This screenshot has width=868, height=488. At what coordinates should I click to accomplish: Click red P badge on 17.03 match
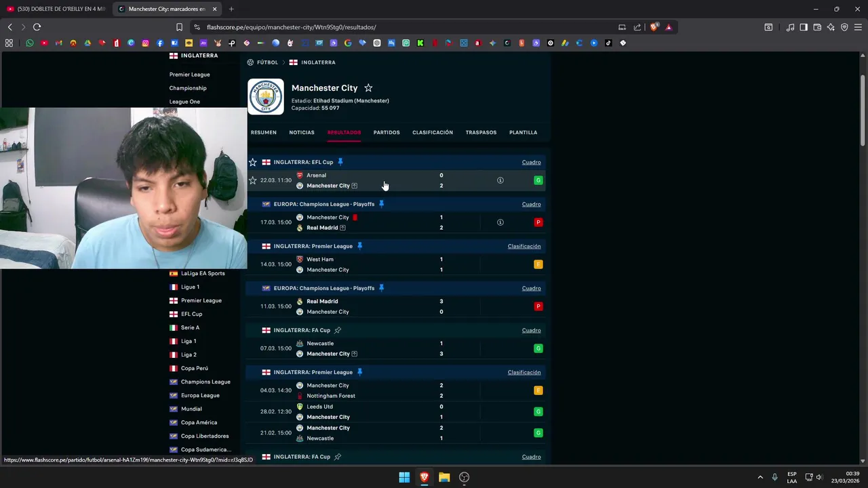538,222
